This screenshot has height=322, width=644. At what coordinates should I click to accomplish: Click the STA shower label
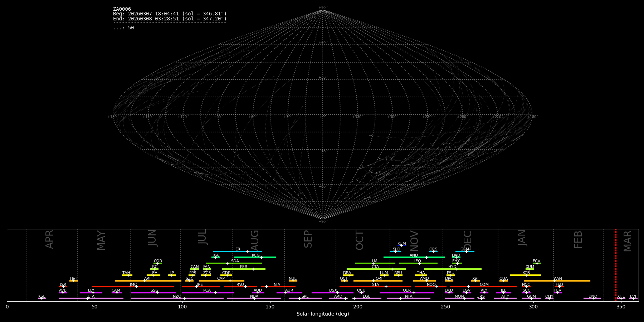(375, 285)
